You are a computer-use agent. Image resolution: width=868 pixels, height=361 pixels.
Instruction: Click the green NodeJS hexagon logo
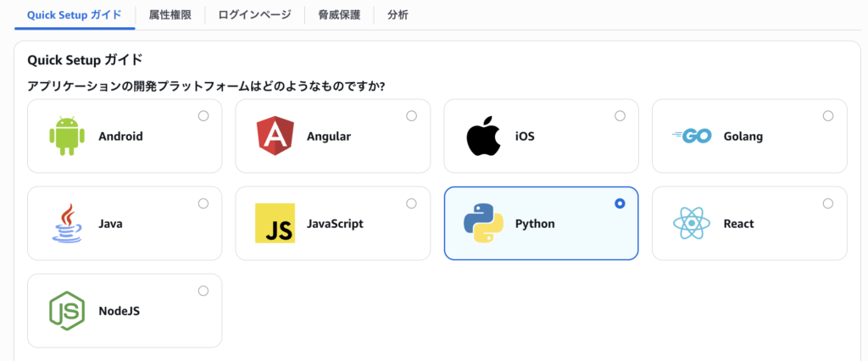click(x=67, y=311)
